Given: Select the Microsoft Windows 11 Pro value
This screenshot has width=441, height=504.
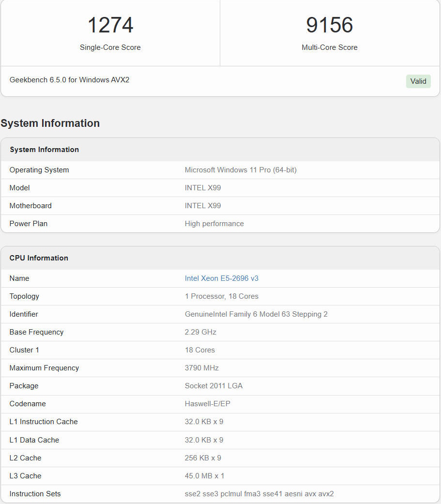Looking at the screenshot, I should coord(241,170).
